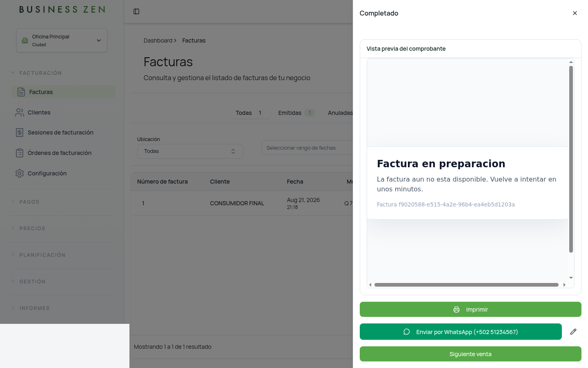Open Órdenes de facturación
Screen dimensions: 588x368
pyautogui.click(x=63, y=153)
